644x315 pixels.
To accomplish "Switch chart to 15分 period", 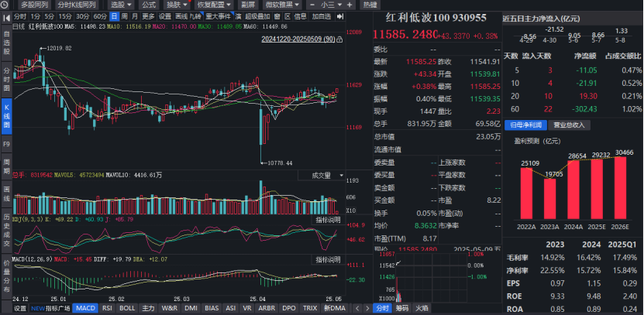I will pyautogui.click(x=65, y=17).
